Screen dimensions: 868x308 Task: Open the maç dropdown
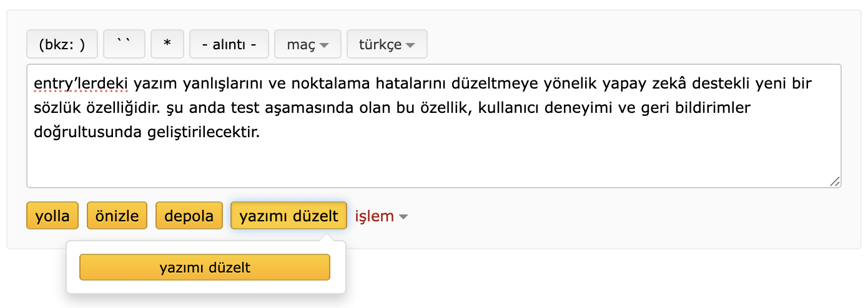308,44
